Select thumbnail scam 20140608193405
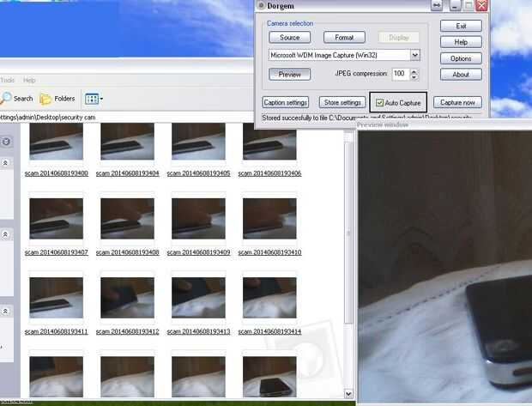532x406 pixels. pyautogui.click(x=198, y=142)
